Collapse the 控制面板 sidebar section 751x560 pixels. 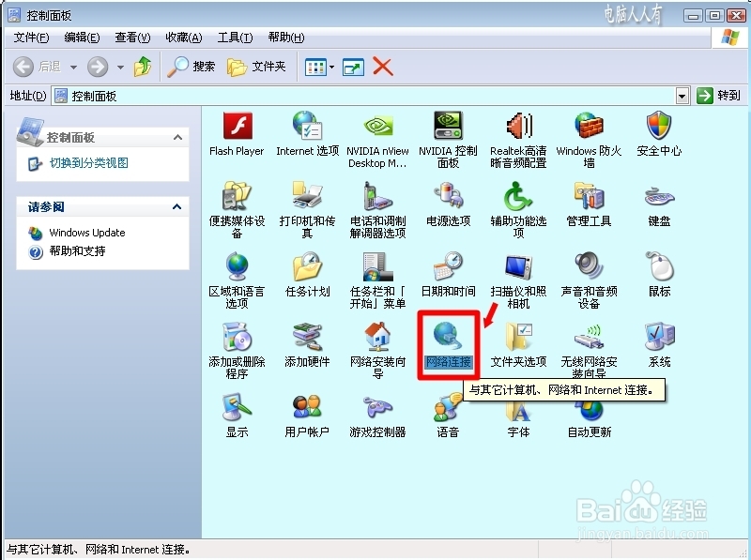pos(177,137)
